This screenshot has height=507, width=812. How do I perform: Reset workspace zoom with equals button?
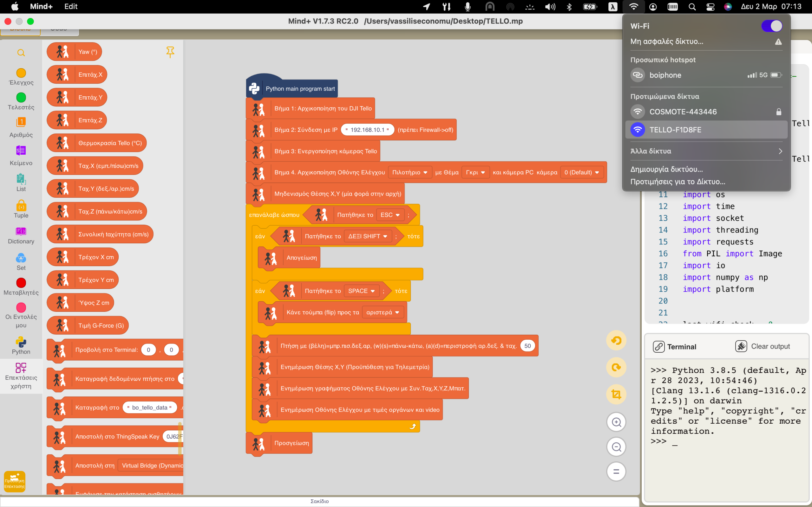coord(616,472)
